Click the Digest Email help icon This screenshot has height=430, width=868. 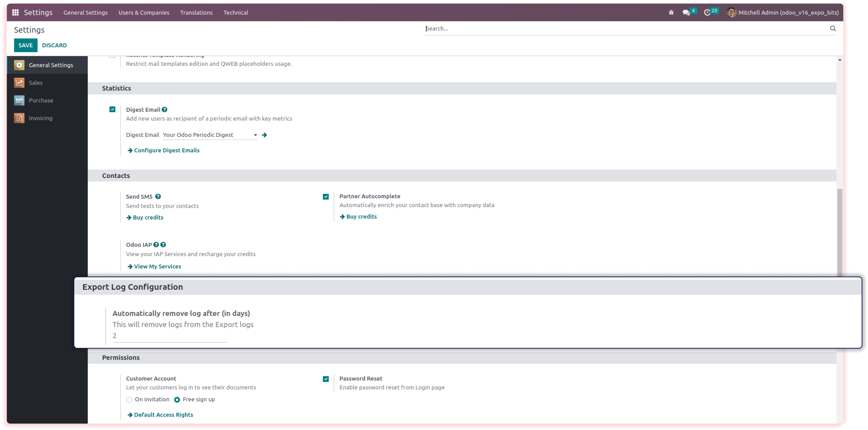[164, 110]
